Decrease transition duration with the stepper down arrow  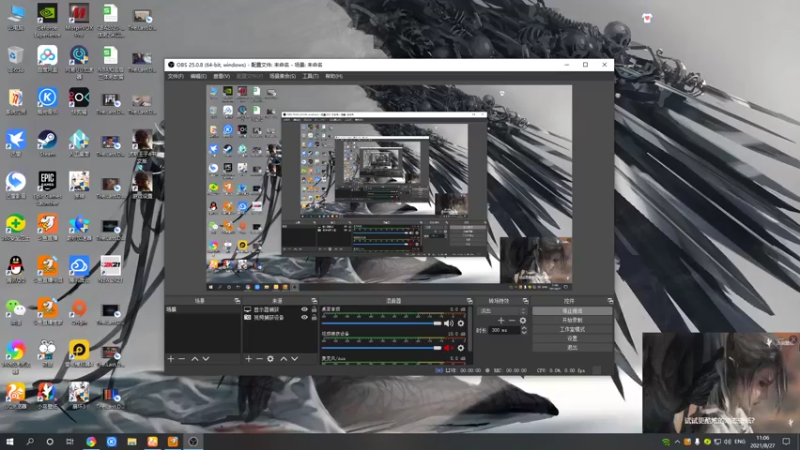[523, 333]
